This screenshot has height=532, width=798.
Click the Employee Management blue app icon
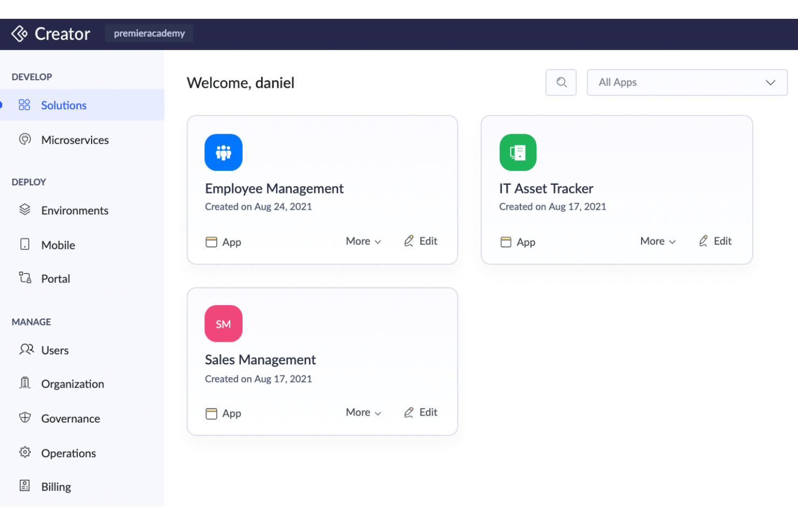click(223, 153)
